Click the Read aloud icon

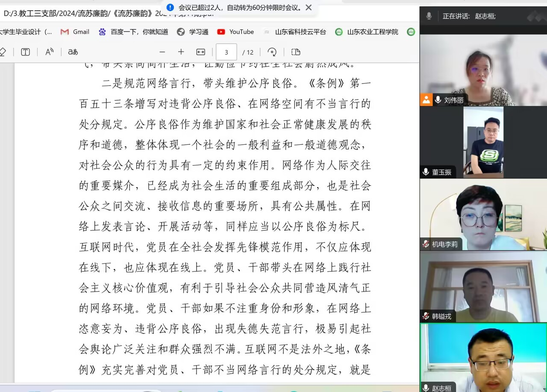(x=50, y=52)
